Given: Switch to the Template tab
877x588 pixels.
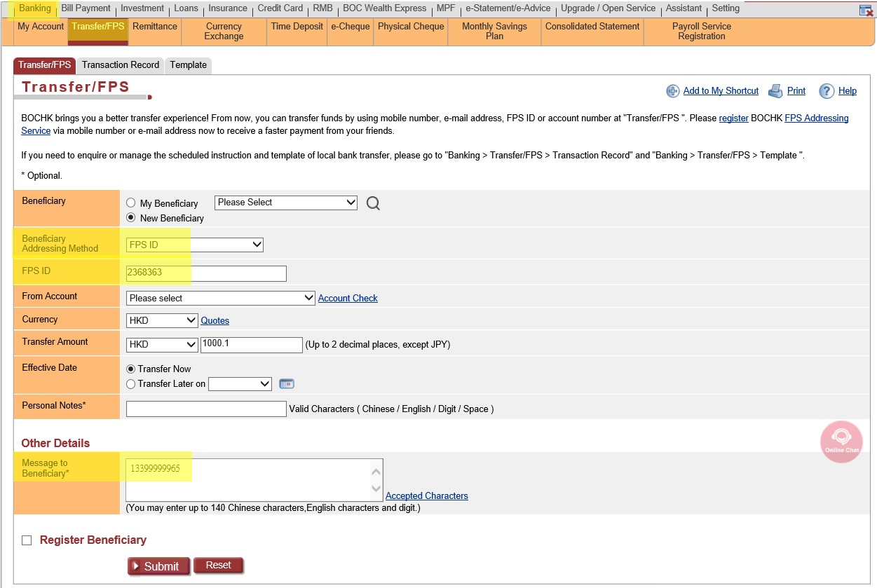Looking at the screenshot, I should [189, 65].
